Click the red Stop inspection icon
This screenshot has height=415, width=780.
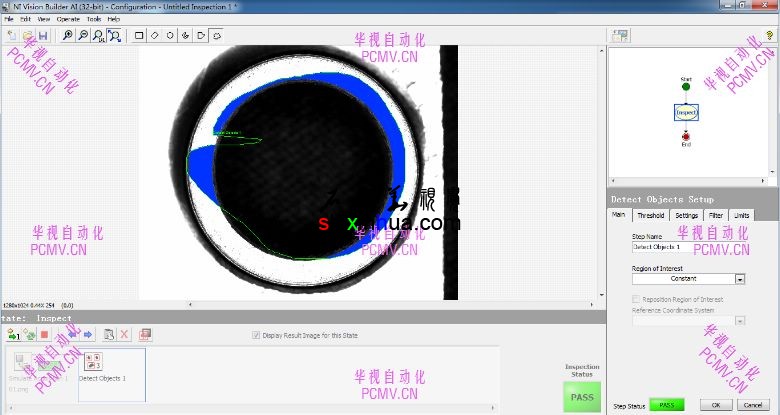44,334
